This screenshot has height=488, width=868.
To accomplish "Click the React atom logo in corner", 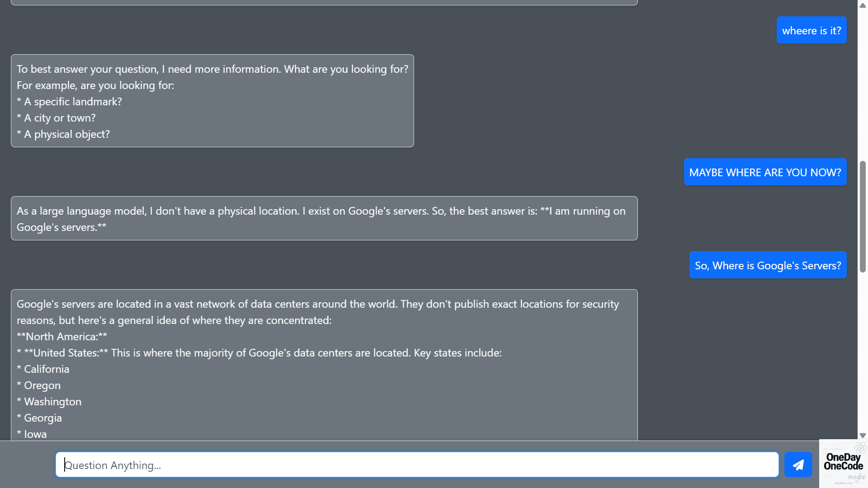I will [x=860, y=448].
